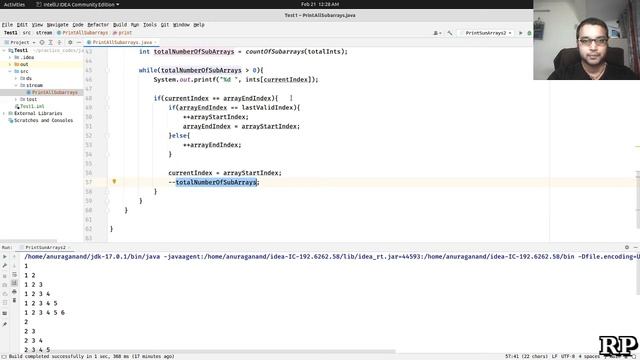
Task: Hide the Run tool window minus icon
Action: (x=636, y=247)
